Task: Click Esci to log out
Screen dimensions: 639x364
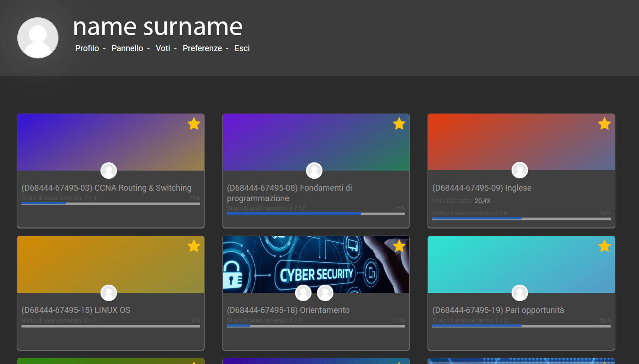Action: tap(242, 48)
